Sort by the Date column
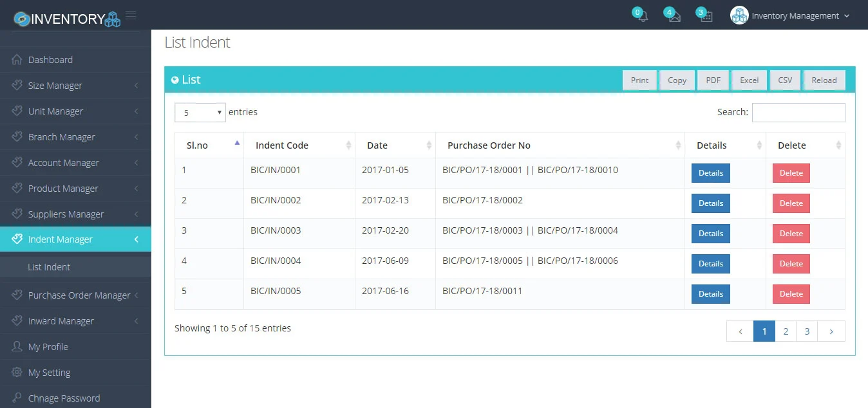The width and height of the screenshot is (868, 408). [x=395, y=145]
